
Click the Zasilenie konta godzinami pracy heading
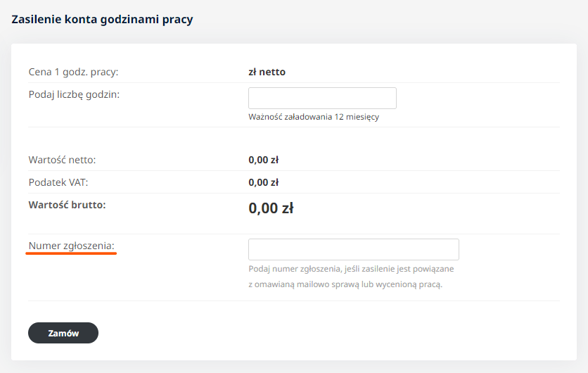pos(102,20)
